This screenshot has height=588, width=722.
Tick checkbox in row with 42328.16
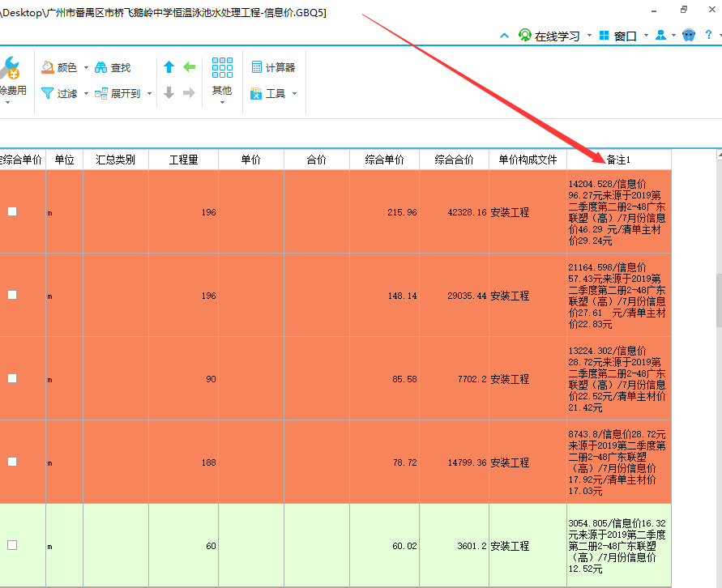click(x=12, y=211)
